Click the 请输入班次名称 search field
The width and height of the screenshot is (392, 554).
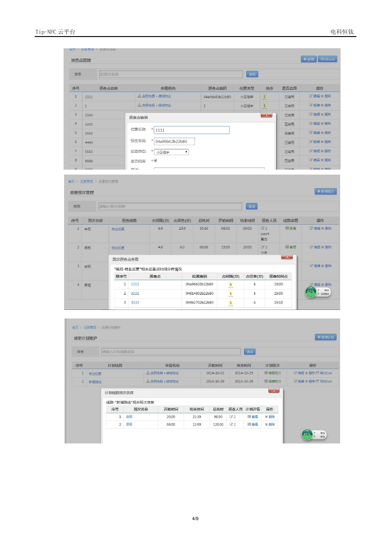(170, 206)
